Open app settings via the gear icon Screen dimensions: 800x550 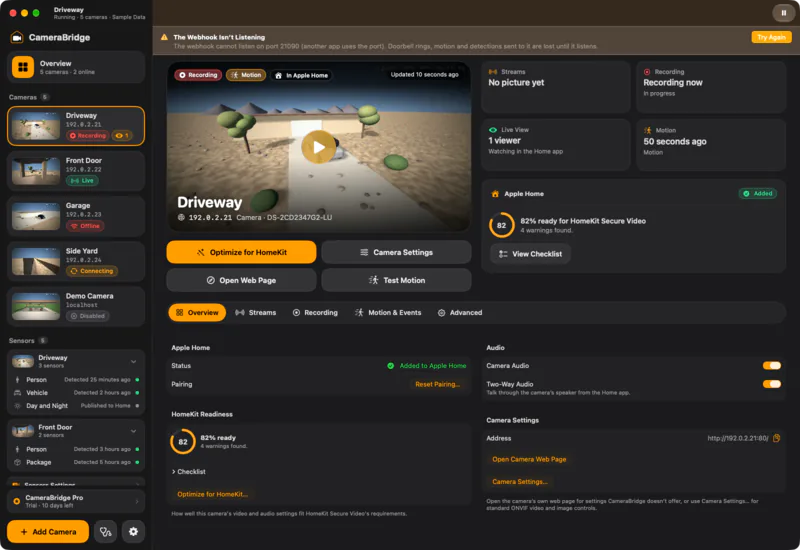(133, 532)
